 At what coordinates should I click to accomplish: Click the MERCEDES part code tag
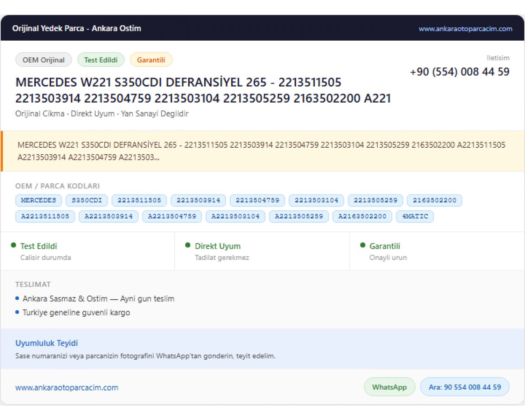[38, 200]
